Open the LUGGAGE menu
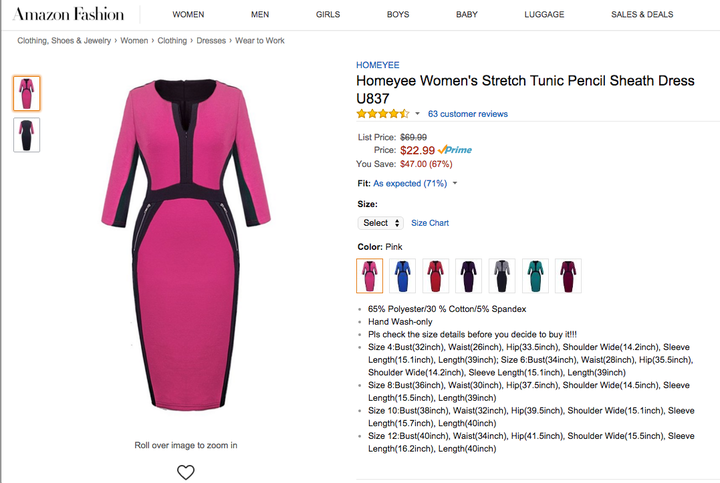 544,15
